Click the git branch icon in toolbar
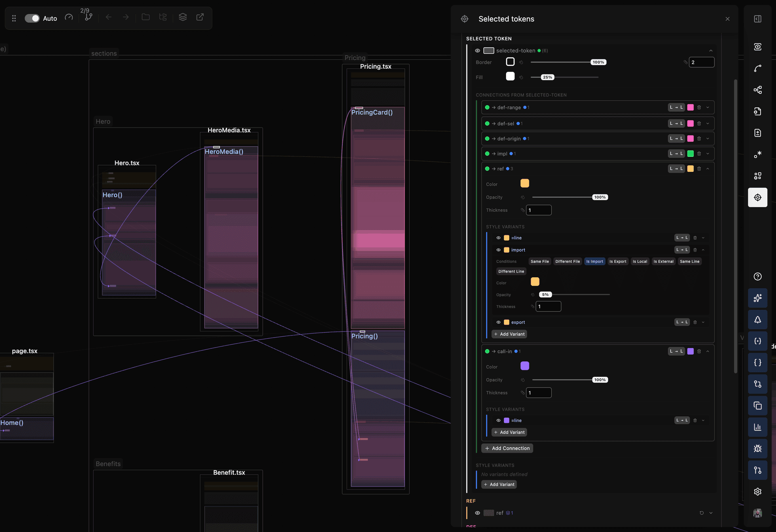This screenshot has width=776, height=532. pos(89,17)
